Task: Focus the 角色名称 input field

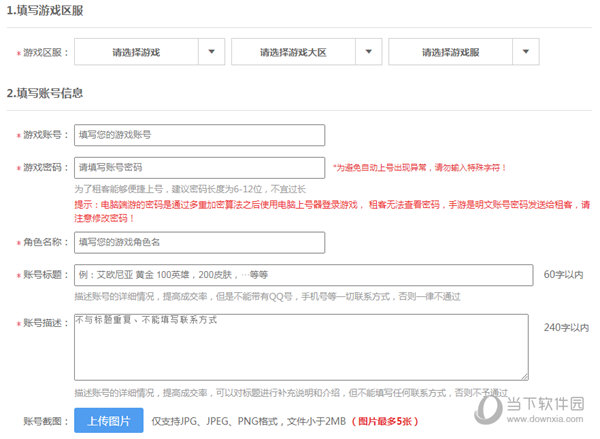Action: 199,242
